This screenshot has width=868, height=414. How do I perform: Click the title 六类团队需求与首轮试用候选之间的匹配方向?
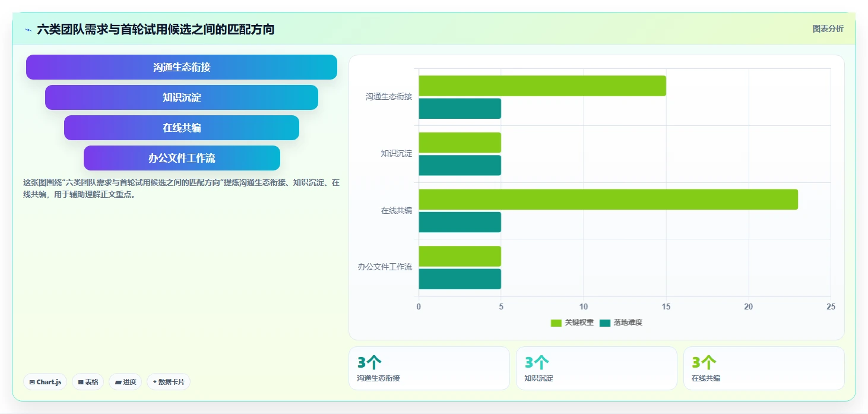pyautogui.click(x=156, y=29)
